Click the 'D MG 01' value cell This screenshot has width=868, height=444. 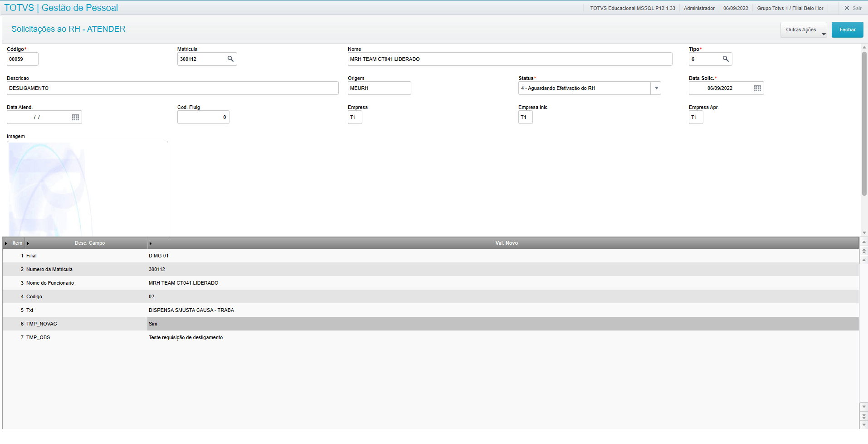[158, 256]
